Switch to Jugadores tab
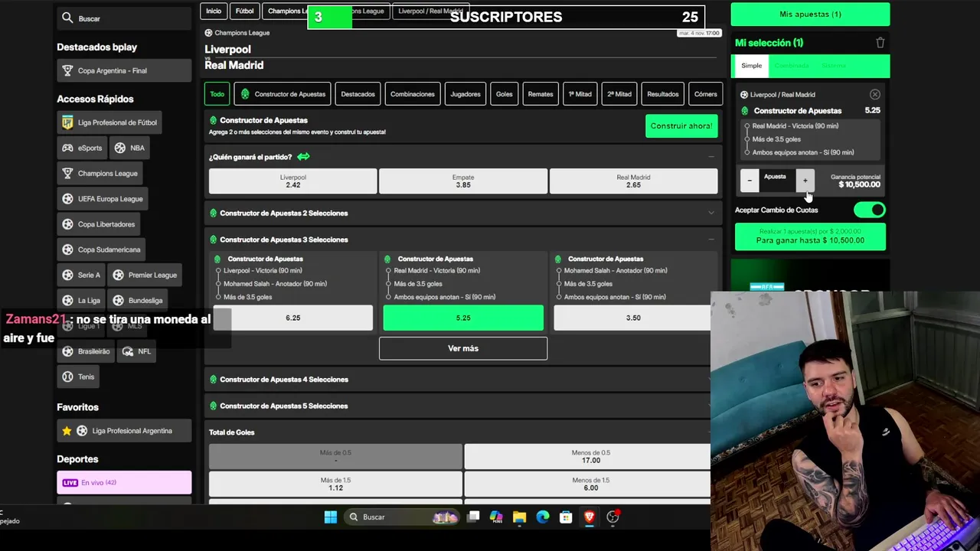The width and height of the screenshot is (980, 551). pos(465,94)
